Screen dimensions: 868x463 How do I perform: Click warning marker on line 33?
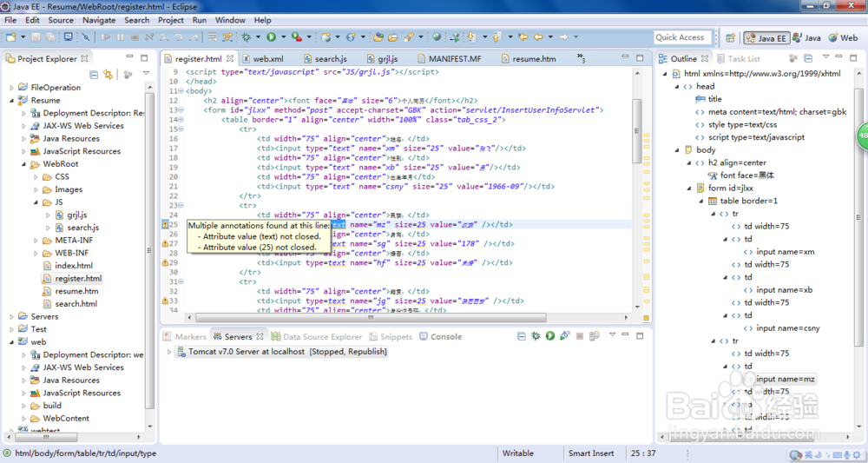165,301
